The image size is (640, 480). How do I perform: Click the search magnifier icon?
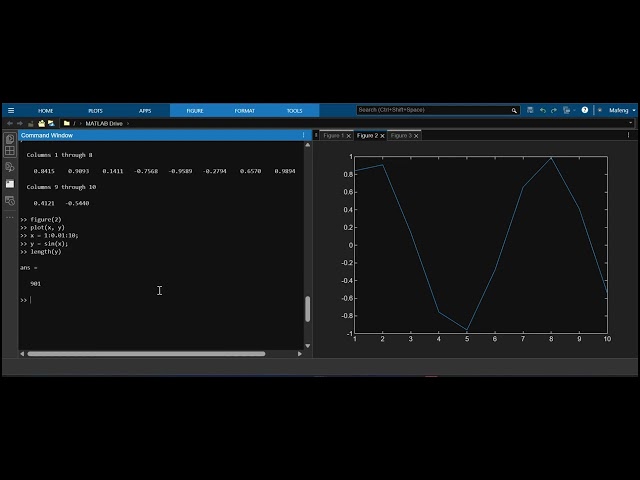click(514, 110)
